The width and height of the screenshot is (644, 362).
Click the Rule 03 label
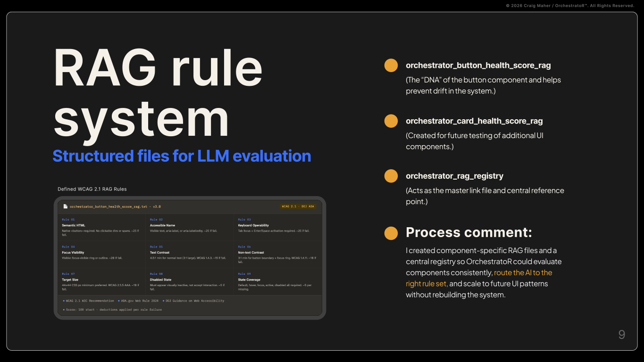pos(244,220)
